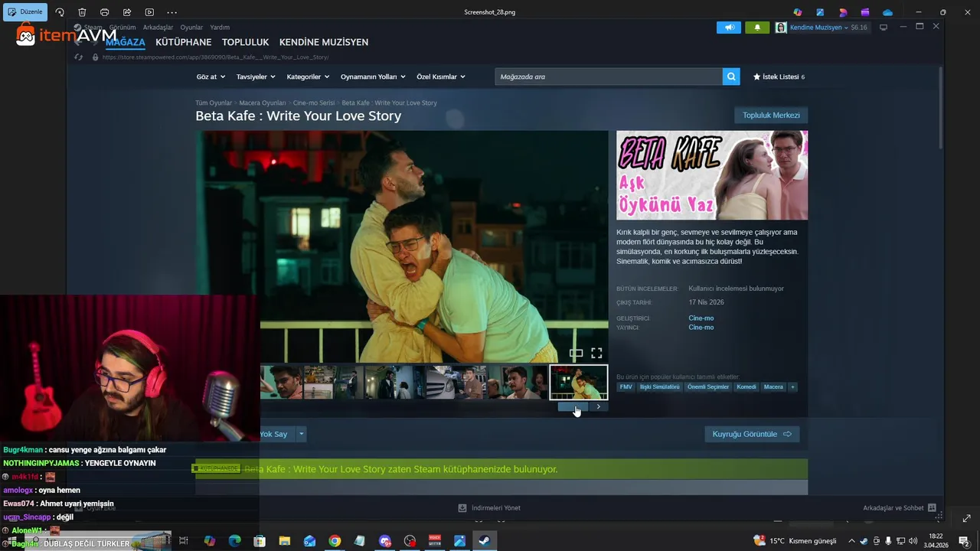This screenshot has height=551, width=980.
Task: Click the thumbnail strip right arrow
Action: [599, 407]
